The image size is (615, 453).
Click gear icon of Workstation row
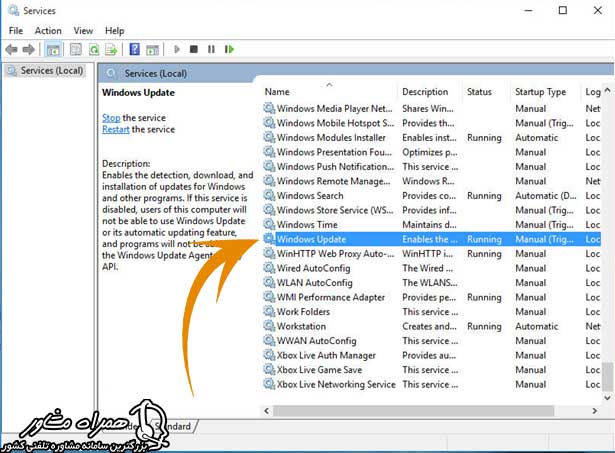[269, 326]
